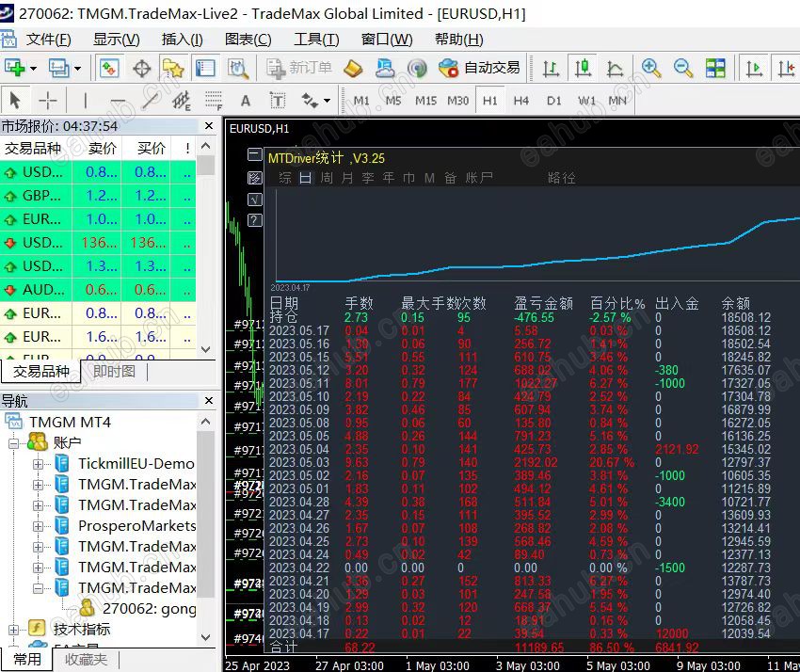The image size is (800, 672).
Task: Switch timeframe to W1
Action: [586, 101]
